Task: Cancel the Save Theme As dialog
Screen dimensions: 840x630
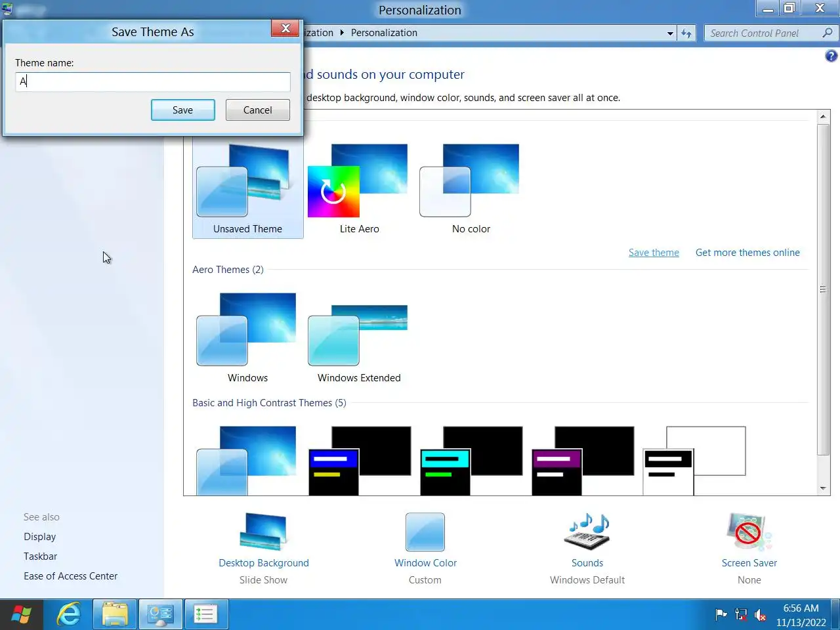Action: [258, 110]
